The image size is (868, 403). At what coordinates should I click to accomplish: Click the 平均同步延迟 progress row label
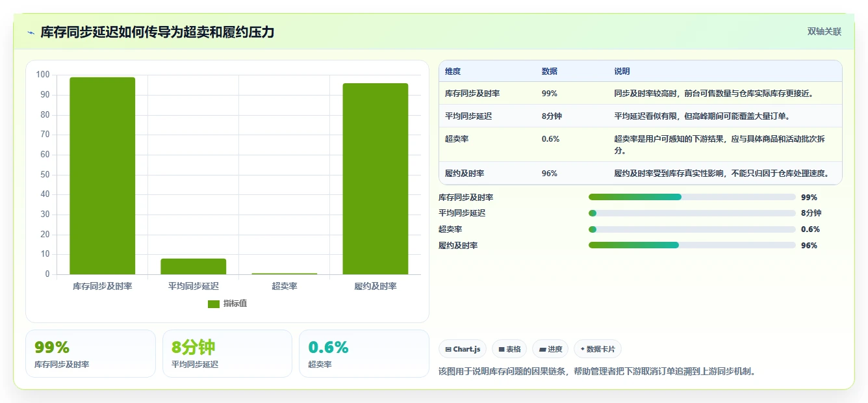coord(462,213)
